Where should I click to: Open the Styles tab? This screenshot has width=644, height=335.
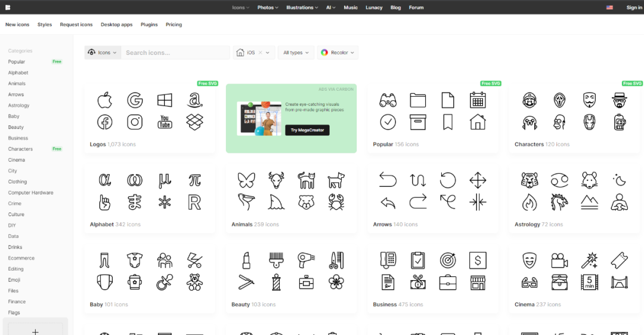(45, 24)
